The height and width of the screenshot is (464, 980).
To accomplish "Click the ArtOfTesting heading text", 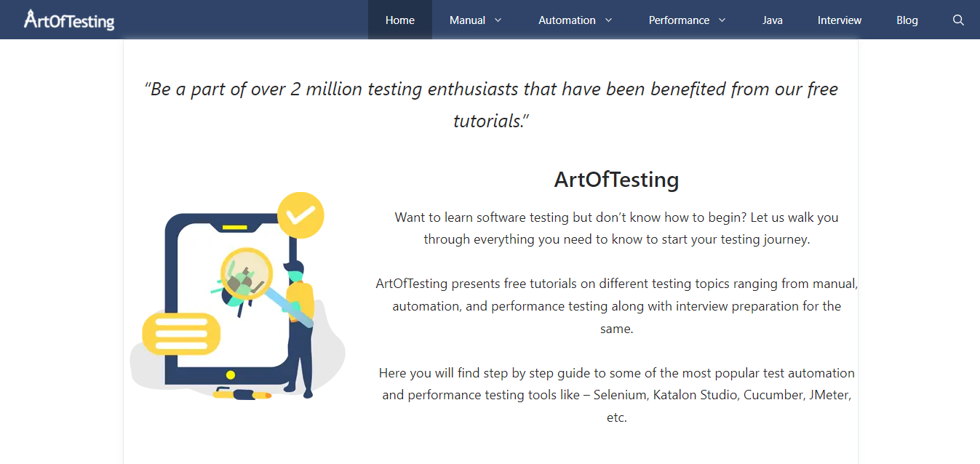I will point(616,180).
